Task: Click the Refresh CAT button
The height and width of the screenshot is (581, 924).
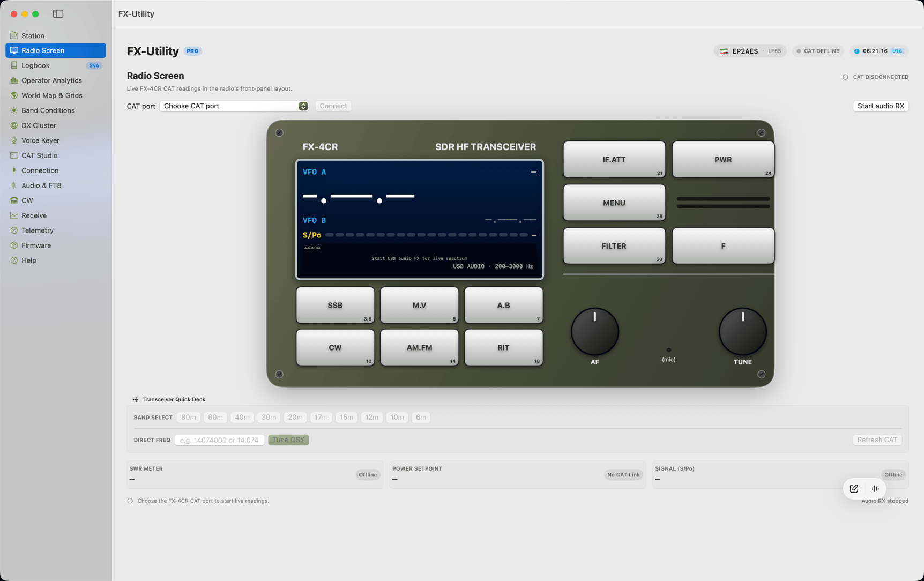Action: tap(877, 440)
